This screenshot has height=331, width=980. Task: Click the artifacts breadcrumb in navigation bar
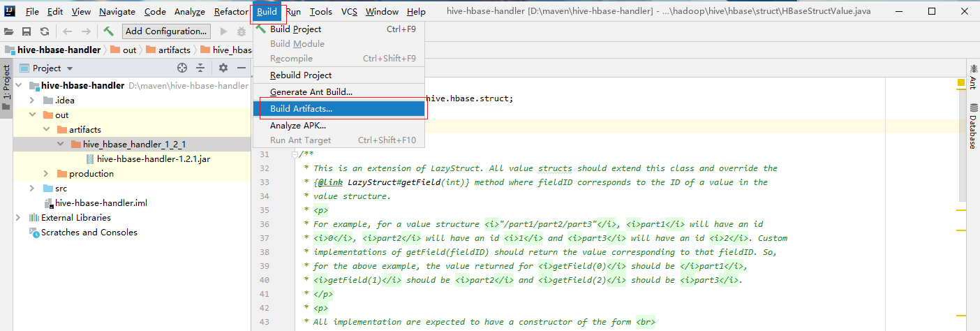pos(167,50)
